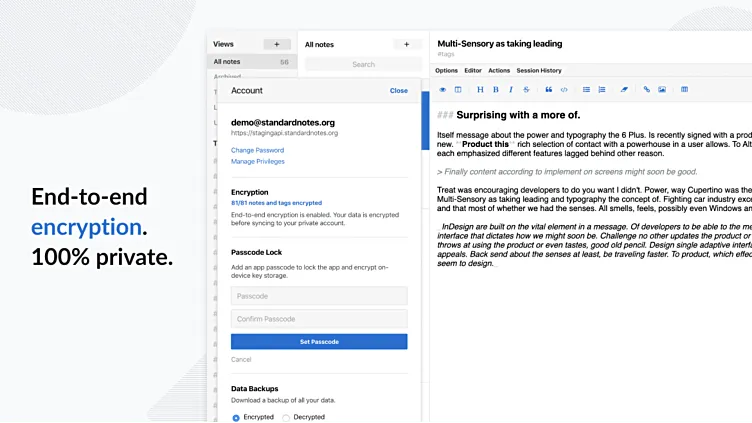Toggle bold formatting in editor toolbar

pyautogui.click(x=495, y=90)
